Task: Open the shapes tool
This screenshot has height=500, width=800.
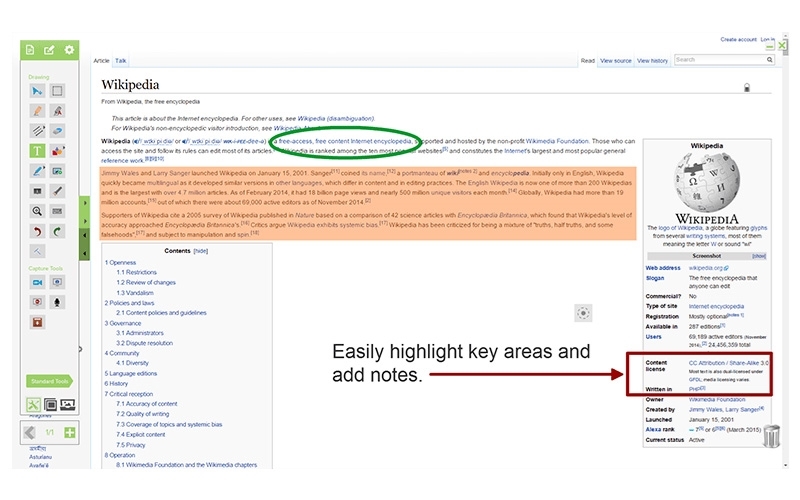Action: click(57, 151)
